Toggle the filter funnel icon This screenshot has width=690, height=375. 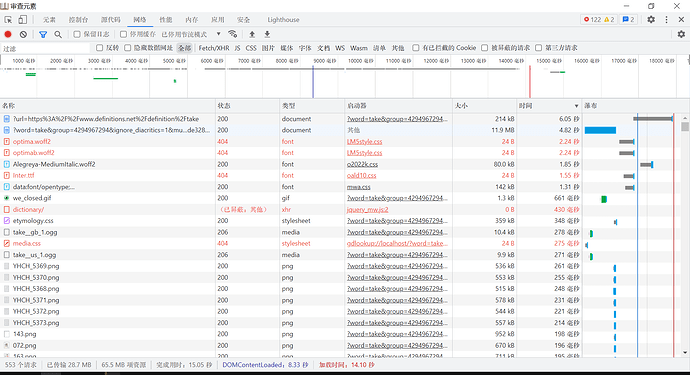coord(43,34)
